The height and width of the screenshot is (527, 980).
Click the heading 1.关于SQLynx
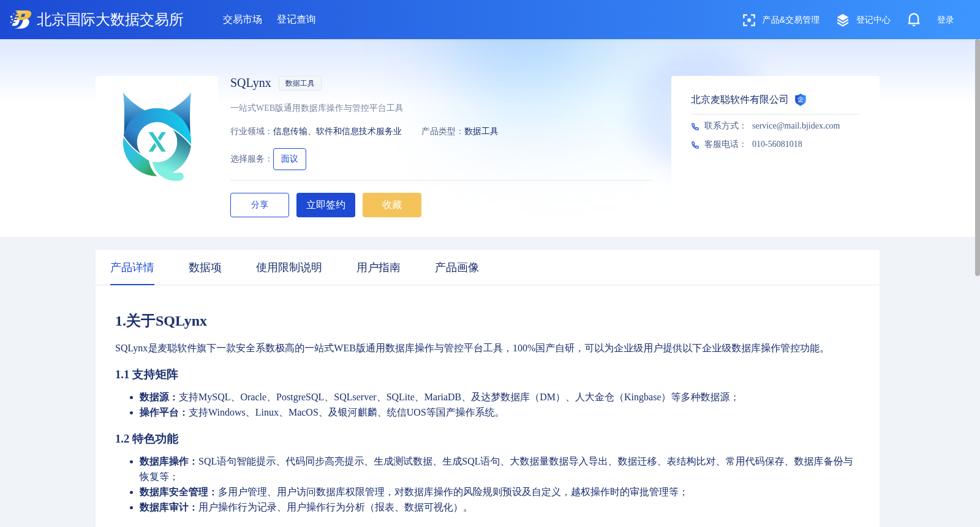tap(161, 321)
